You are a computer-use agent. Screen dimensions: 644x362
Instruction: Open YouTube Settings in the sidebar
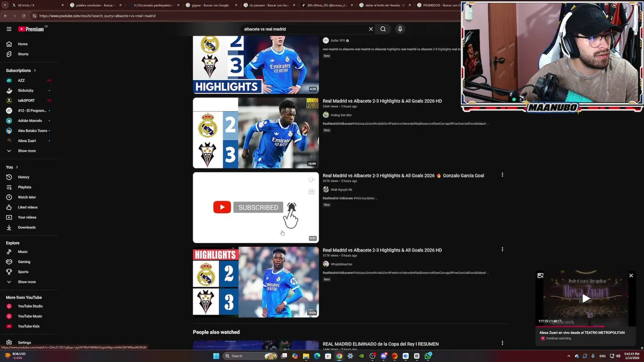(29, 342)
